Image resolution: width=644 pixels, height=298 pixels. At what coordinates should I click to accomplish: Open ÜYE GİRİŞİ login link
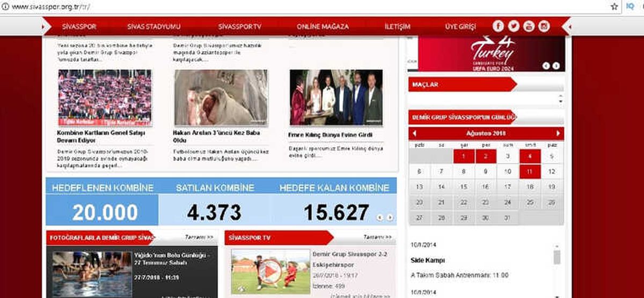pyautogui.click(x=460, y=26)
